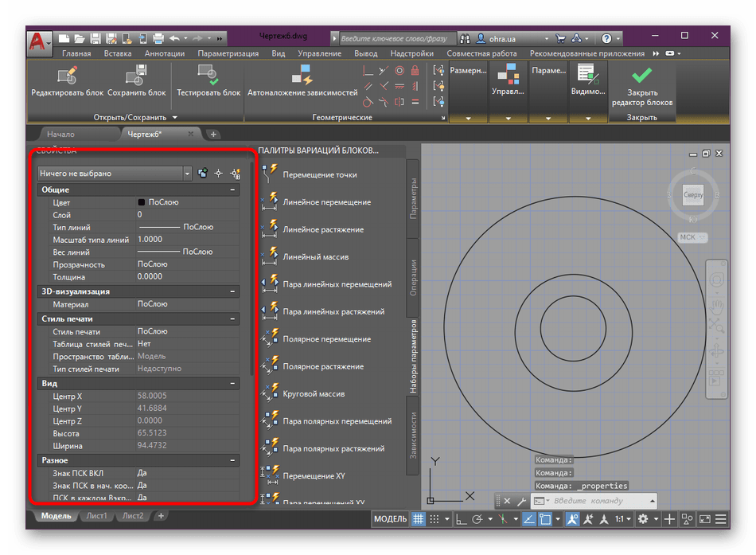Open the Аннотации ribbon tab
The width and height of the screenshot is (756, 555).
point(165,53)
